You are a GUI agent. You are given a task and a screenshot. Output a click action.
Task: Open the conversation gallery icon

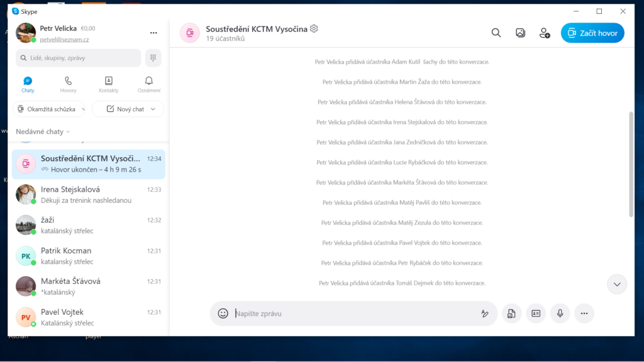pos(520,33)
